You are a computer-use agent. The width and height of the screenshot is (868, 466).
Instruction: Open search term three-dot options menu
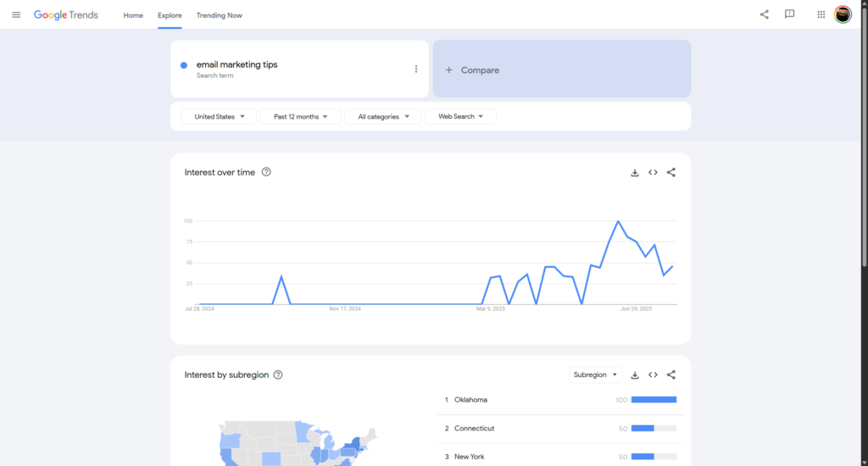pos(416,69)
